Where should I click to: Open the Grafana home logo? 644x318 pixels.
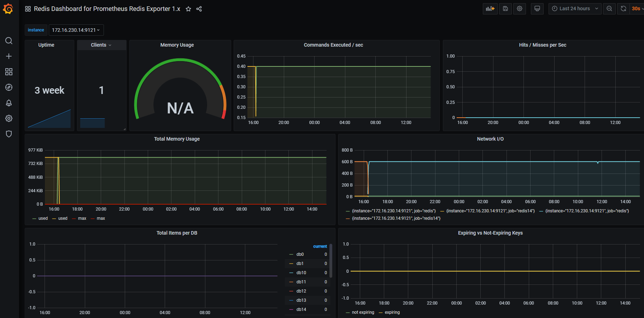coord(8,9)
